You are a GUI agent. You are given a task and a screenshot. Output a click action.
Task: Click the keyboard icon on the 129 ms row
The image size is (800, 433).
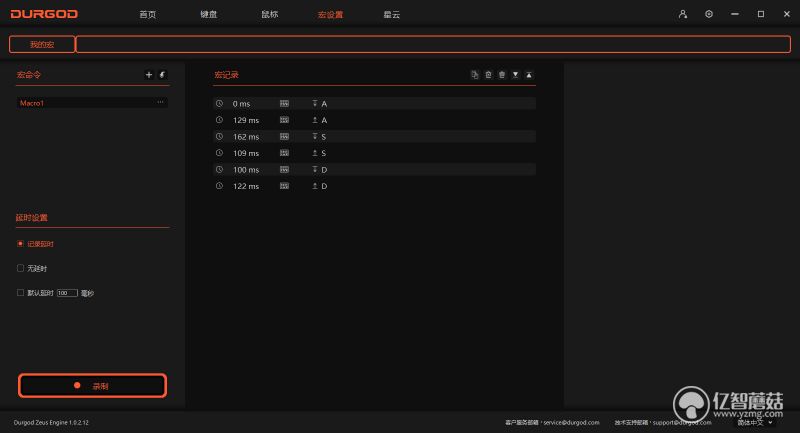(284, 120)
